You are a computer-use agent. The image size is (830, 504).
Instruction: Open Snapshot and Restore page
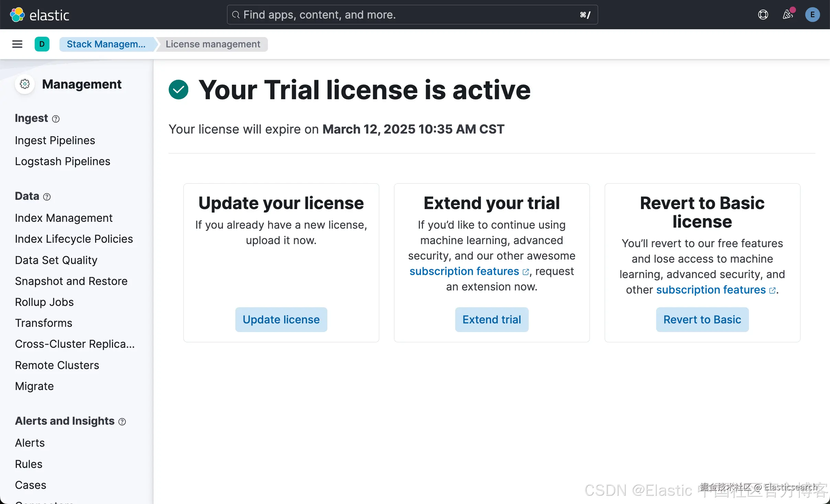71,281
